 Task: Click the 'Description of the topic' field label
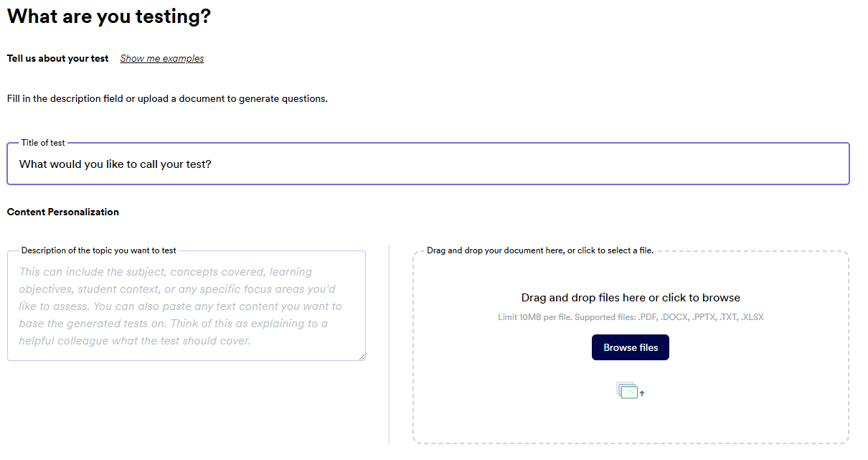(98, 250)
